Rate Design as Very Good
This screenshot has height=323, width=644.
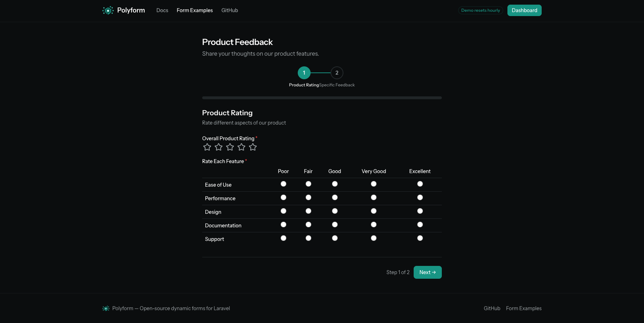click(x=373, y=211)
